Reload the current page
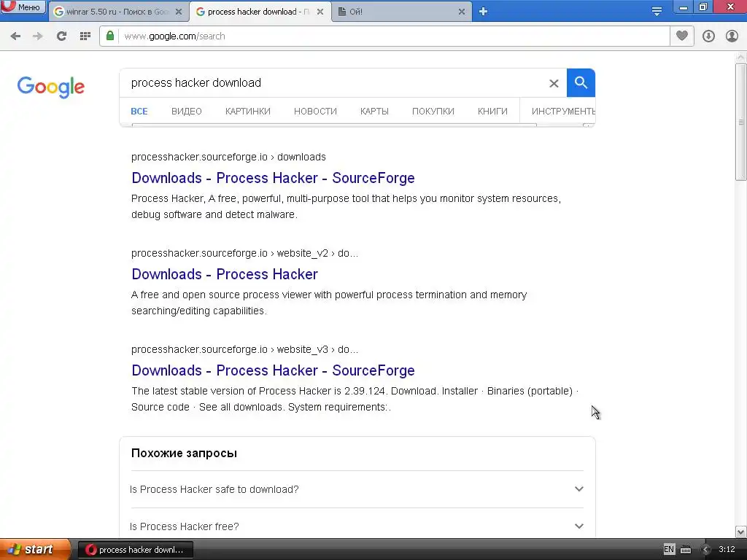 click(61, 36)
